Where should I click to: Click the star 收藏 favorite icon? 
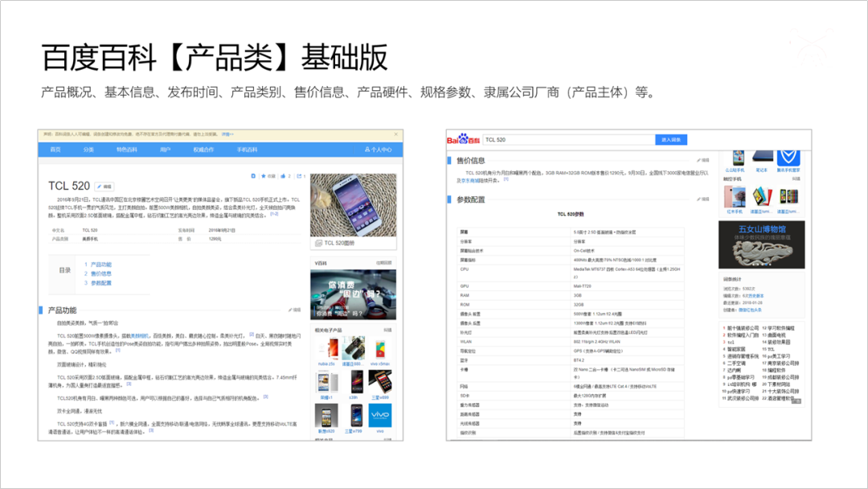coord(268,176)
